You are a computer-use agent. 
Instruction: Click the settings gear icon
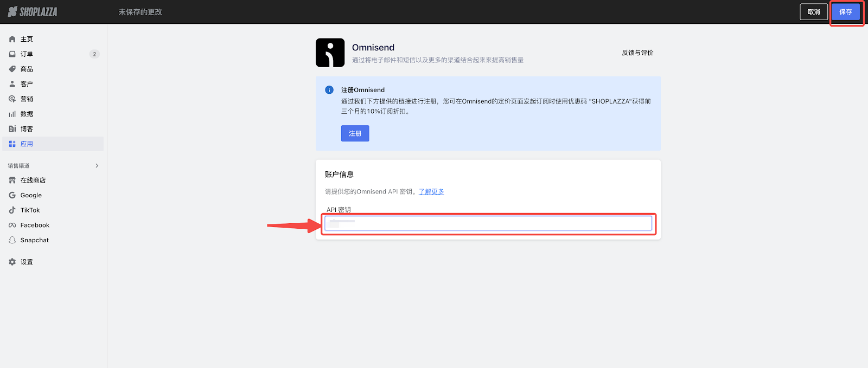(x=12, y=262)
